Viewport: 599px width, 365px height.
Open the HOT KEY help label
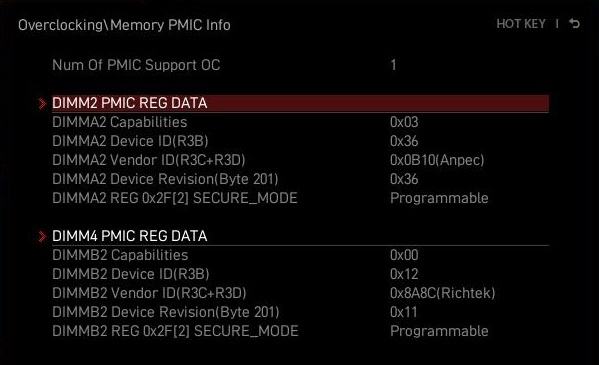point(521,24)
